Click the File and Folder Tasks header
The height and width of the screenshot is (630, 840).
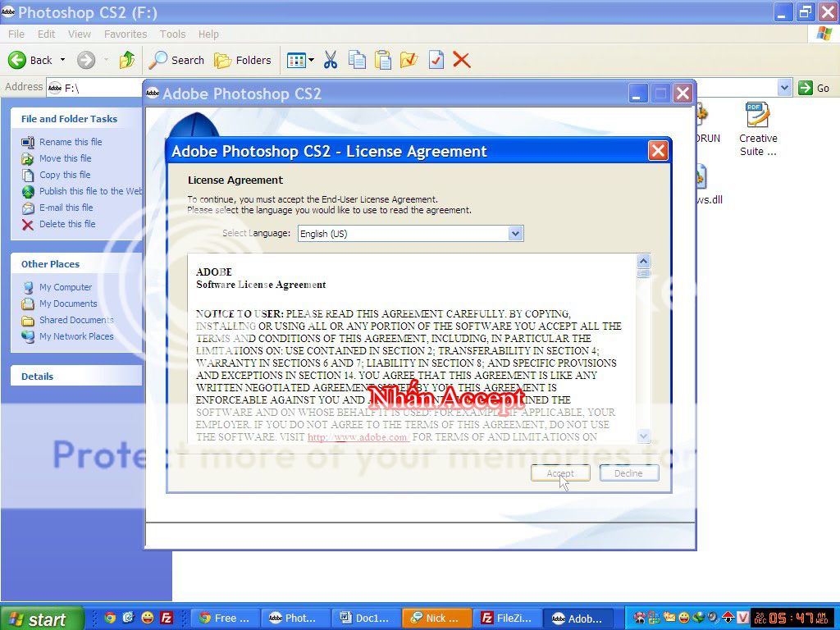76,119
